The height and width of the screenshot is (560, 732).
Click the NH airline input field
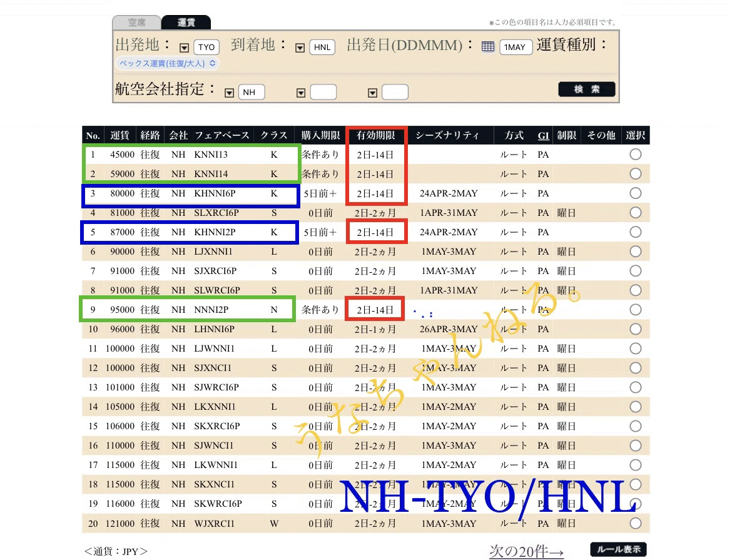click(252, 92)
